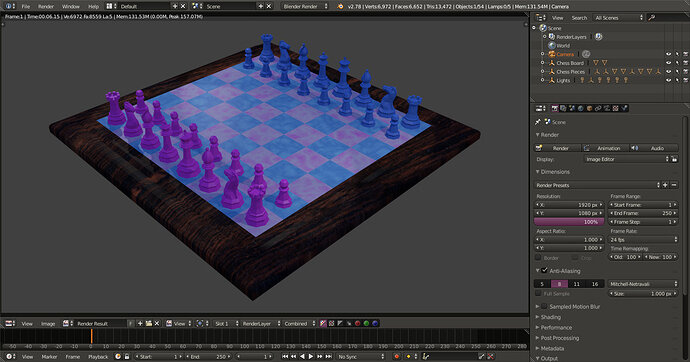The image size is (690, 362).
Task: Hide Chess Board with its eye icon
Action: tap(668, 63)
